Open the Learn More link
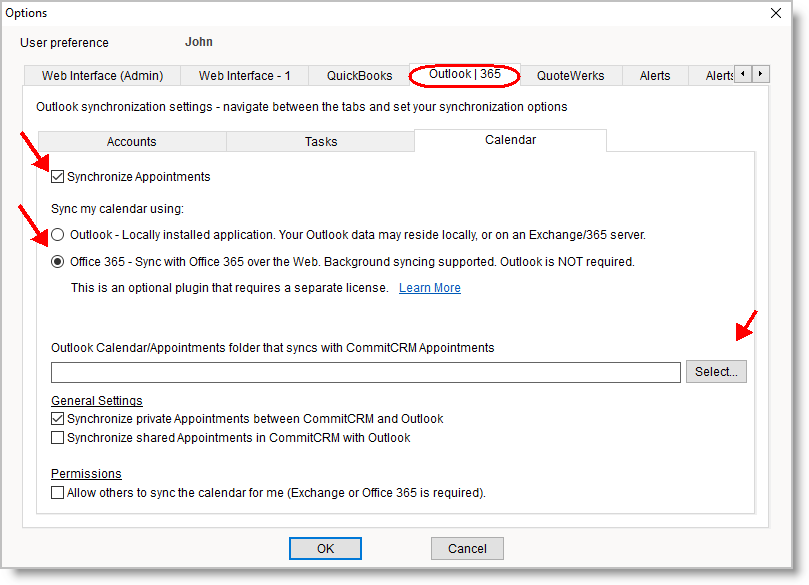Viewport: 809px width, 585px height. coord(429,288)
